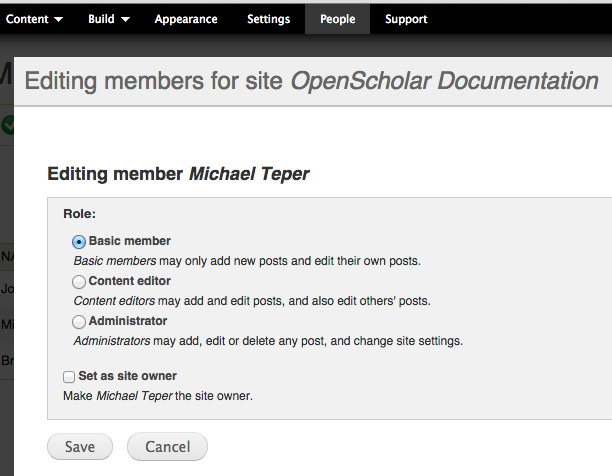Image resolution: width=612 pixels, height=476 pixels.
Task: Click 'Administrators may add, edit or delete' description
Action: coord(268,341)
